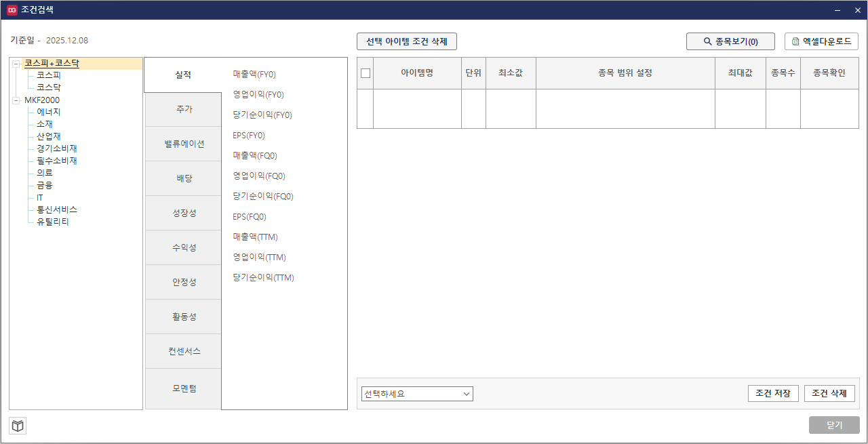Select the 수익성 tab
Viewport: 868px width, 444px height.
pos(183,247)
